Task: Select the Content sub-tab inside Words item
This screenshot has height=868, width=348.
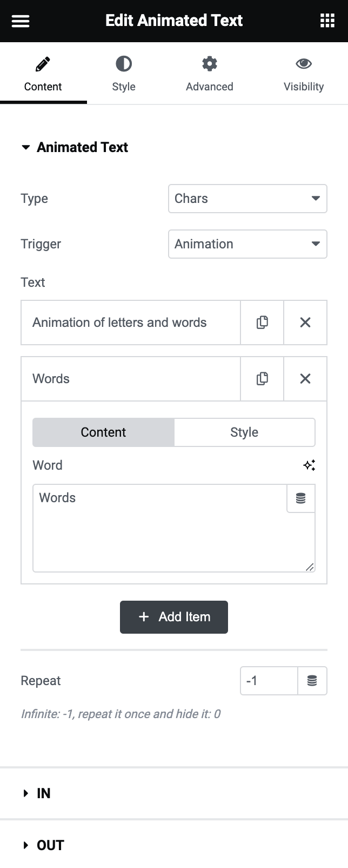Action: point(103,432)
